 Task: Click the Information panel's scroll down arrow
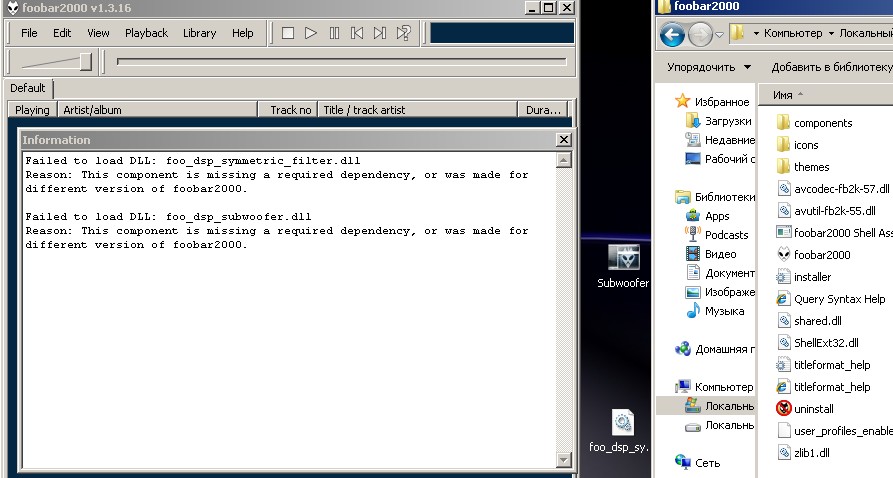coord(563,459)
